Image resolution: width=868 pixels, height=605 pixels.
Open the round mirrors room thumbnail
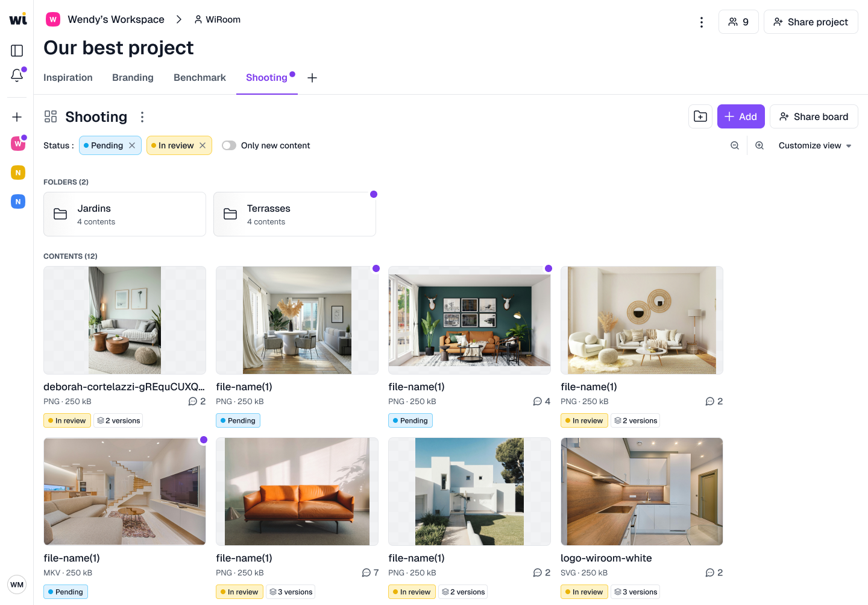(x=642, y=320)
